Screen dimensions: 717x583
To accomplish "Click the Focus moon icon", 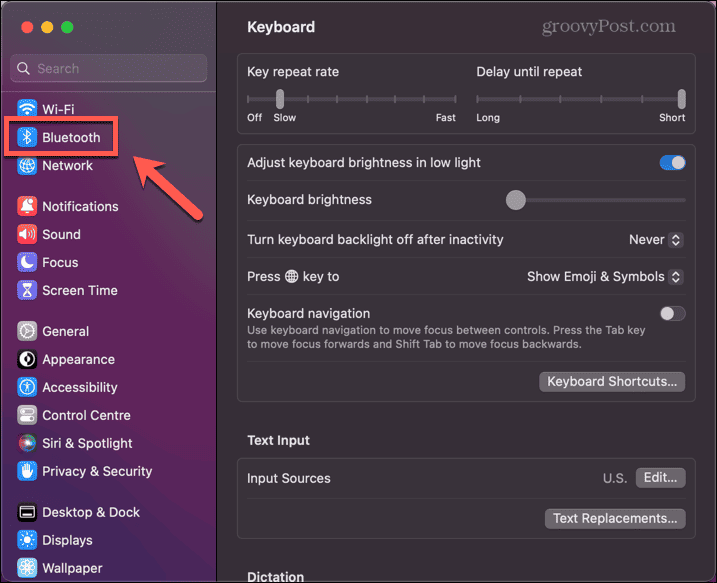I will (27, 262).
